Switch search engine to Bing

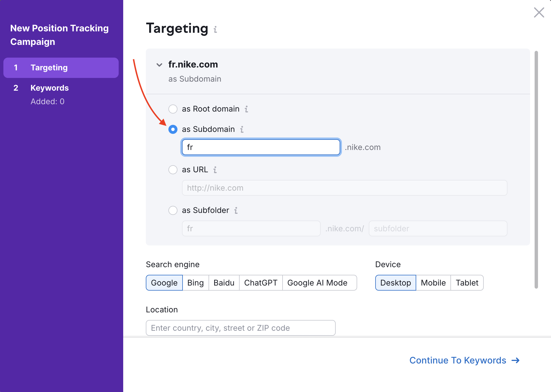pos(195,283)
